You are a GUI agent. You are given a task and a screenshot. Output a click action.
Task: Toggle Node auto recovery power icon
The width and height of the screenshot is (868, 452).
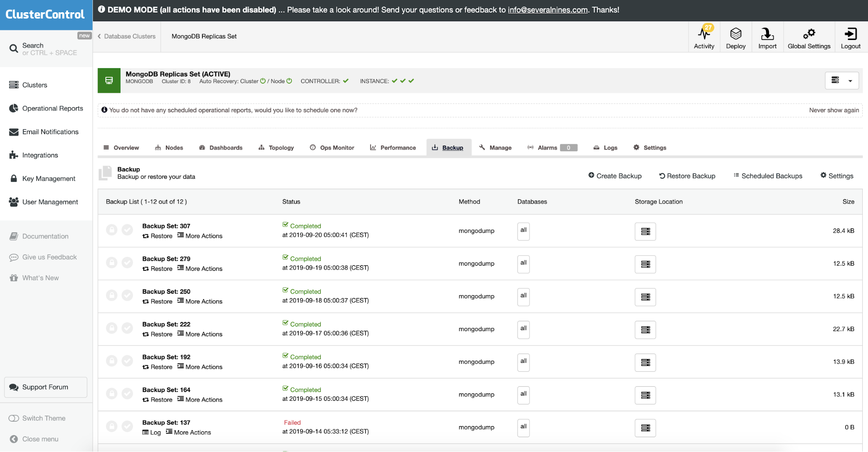tap(289, 81)
